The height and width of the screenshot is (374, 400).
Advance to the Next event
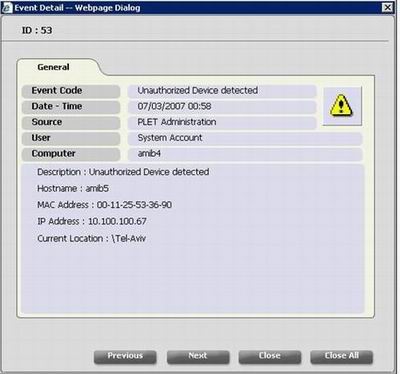pyautogui.click(x=198, y=356)
